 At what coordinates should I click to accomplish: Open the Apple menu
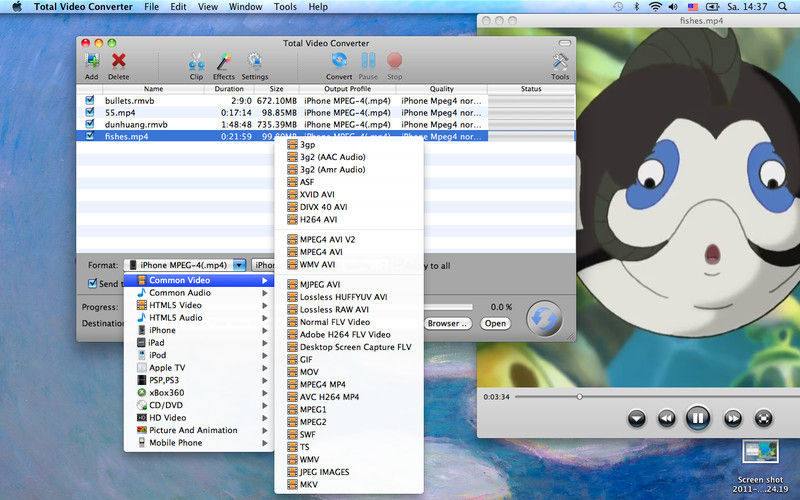click(17, 7)
